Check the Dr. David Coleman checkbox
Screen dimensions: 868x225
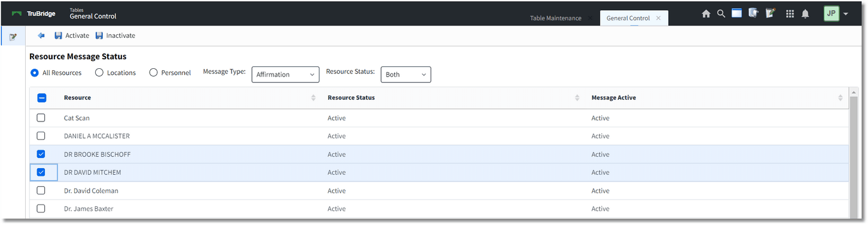point(41,190)
